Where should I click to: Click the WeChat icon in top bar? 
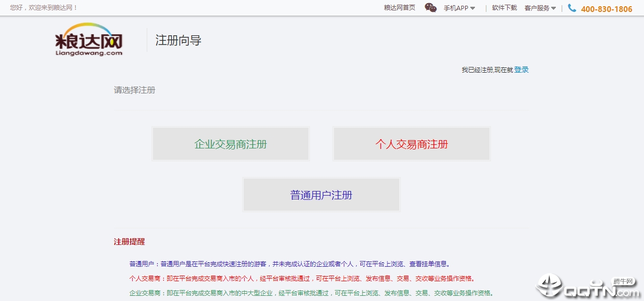430,8
